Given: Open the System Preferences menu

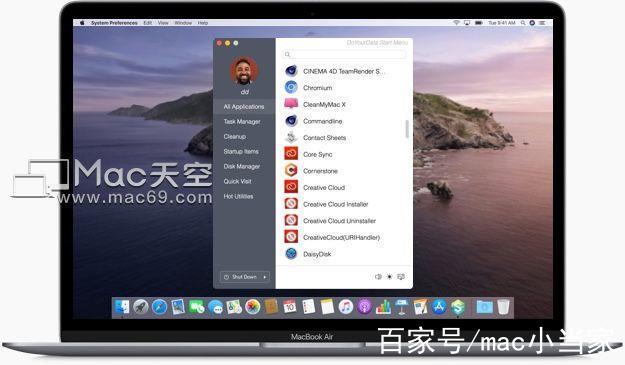Looking at the screenshot, I should point(114,23).
